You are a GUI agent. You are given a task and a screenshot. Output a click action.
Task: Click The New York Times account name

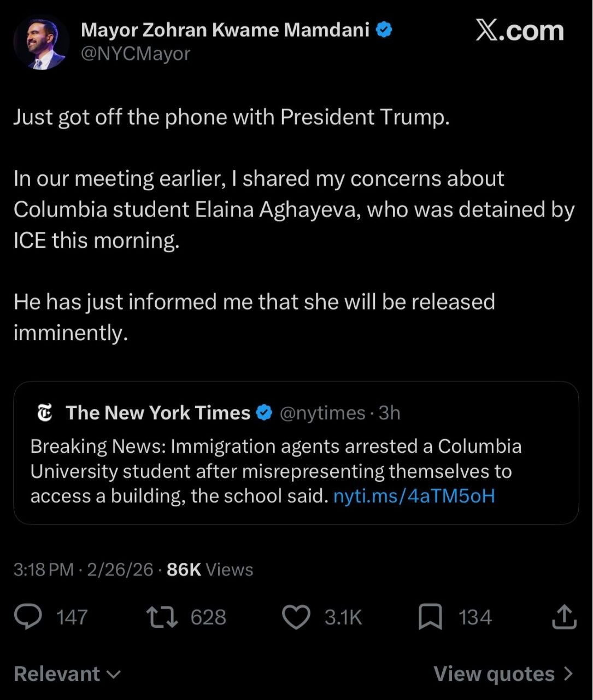coord(158,413)
